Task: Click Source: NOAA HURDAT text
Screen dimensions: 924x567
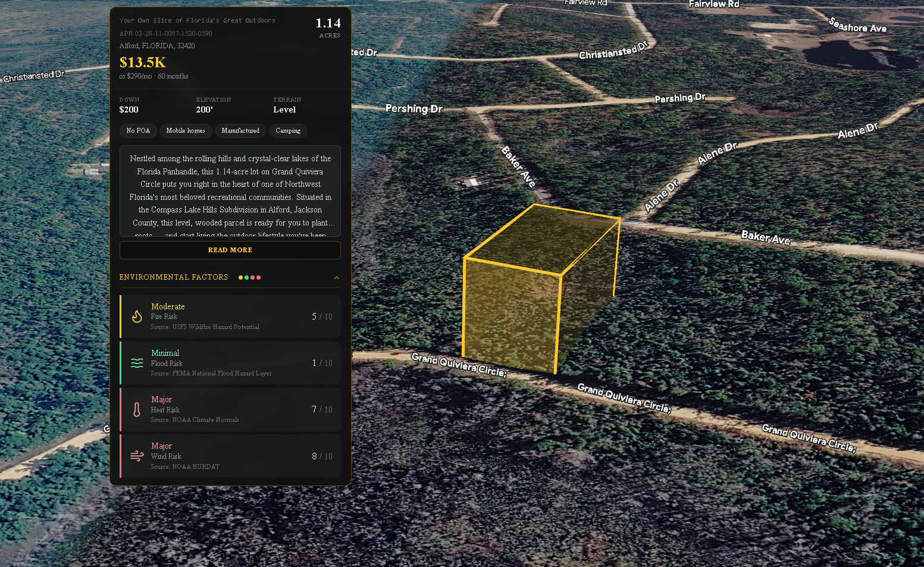Action: pos(185,467)
